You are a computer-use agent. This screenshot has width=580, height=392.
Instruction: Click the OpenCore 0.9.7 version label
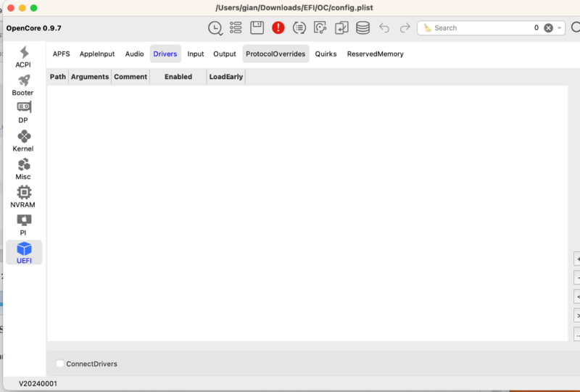(33, 28)
